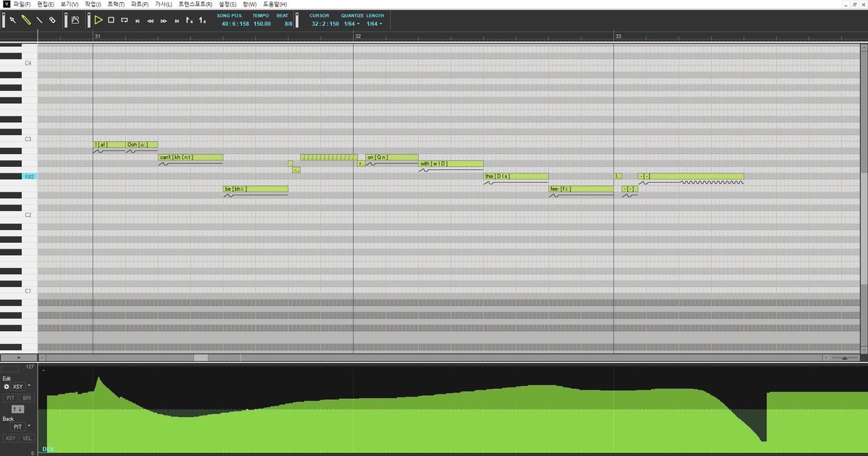
Task: Select the Back XSY parameter button
Action: (x=11, y=439)
